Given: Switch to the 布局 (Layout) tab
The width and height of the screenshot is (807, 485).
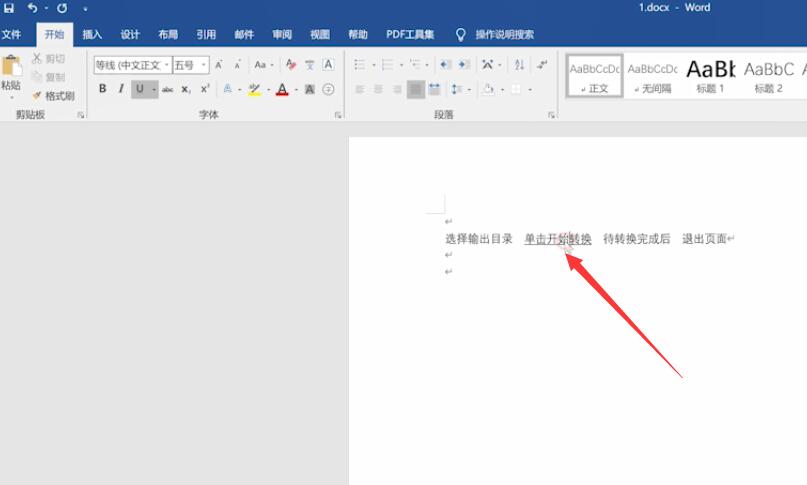Looking at the screenshot, I should [x=168, y=34].
